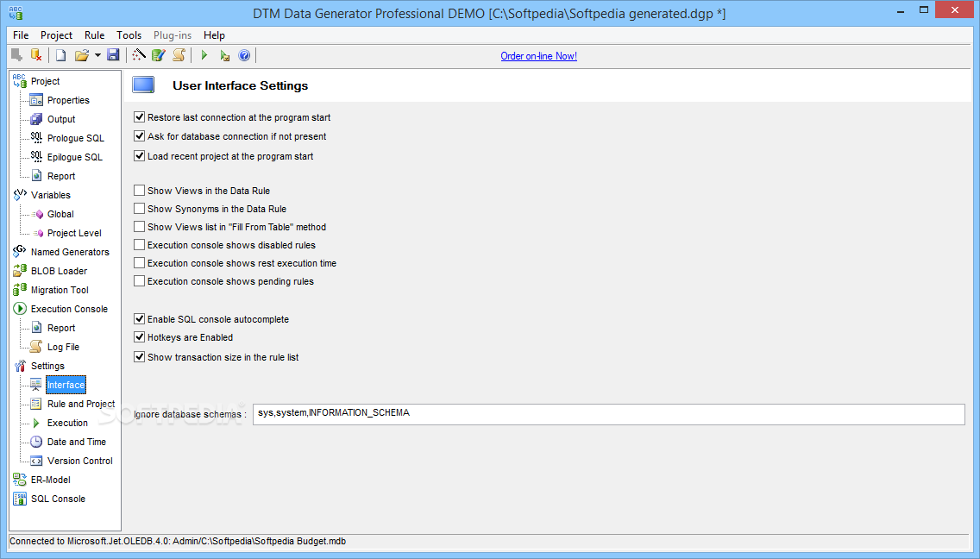This screenshot has height=559, width=980.
Task: Enable Show Synonyms in the Data Rule
Action: [140, 208]
